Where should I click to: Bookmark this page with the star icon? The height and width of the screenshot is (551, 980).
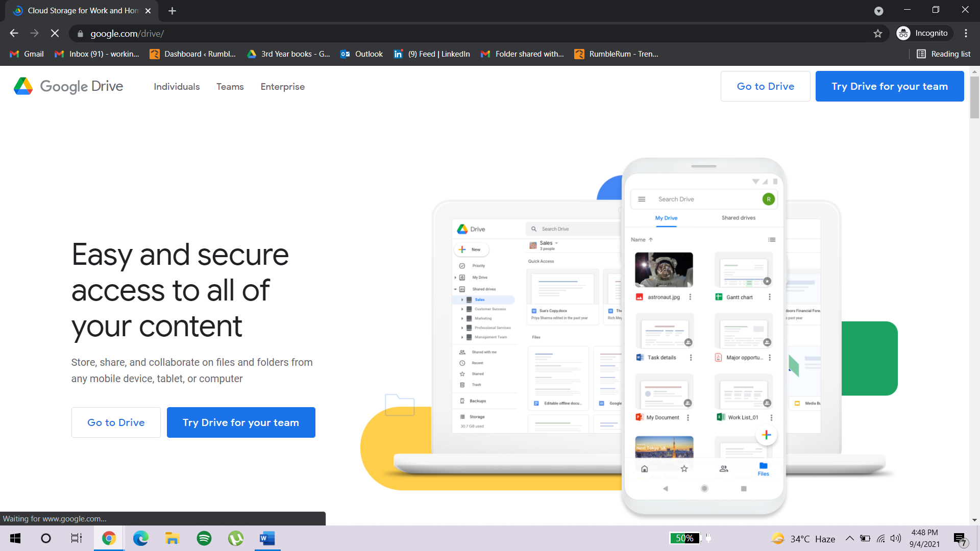click(x=877, y=33)
